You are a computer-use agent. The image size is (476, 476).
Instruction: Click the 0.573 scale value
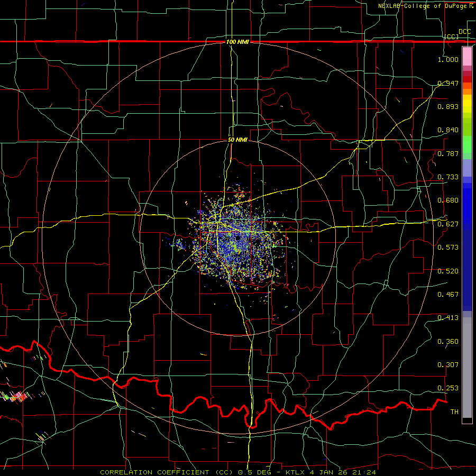pyautogui.click(x=448, y=248)
